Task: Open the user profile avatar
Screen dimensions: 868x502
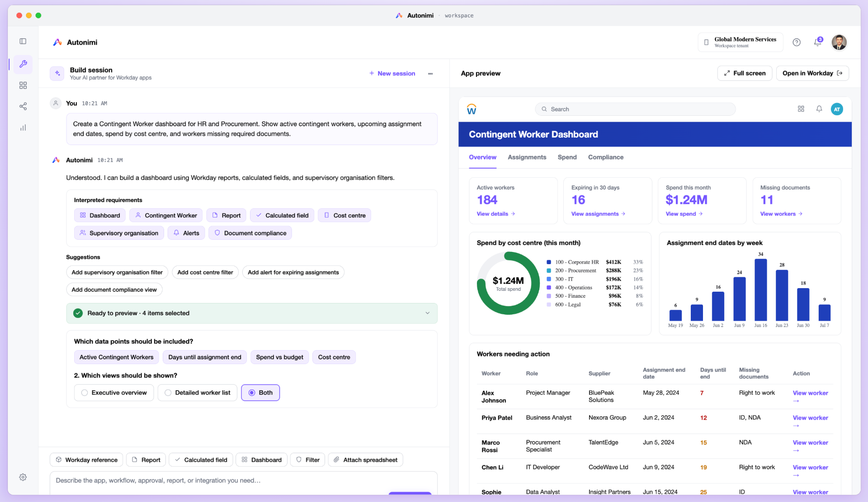Action: [839, 42]
